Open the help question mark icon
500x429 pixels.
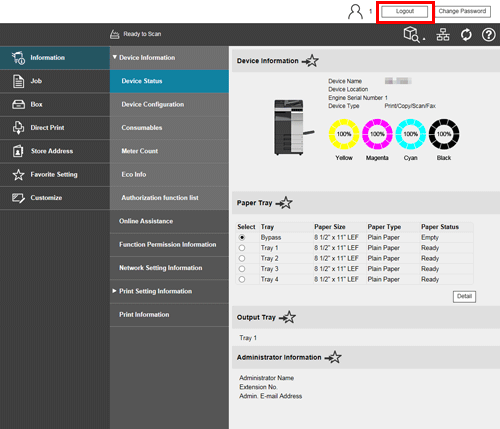488,34
